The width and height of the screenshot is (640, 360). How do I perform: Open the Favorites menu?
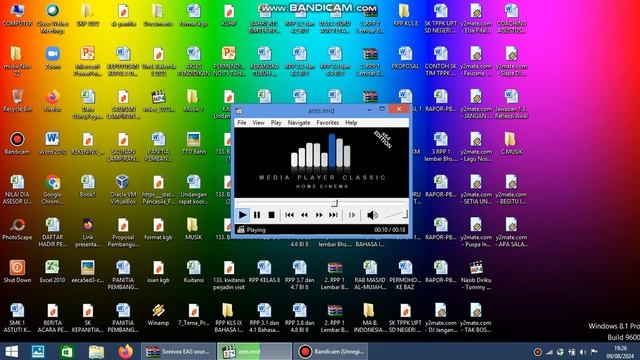[327, 122]
